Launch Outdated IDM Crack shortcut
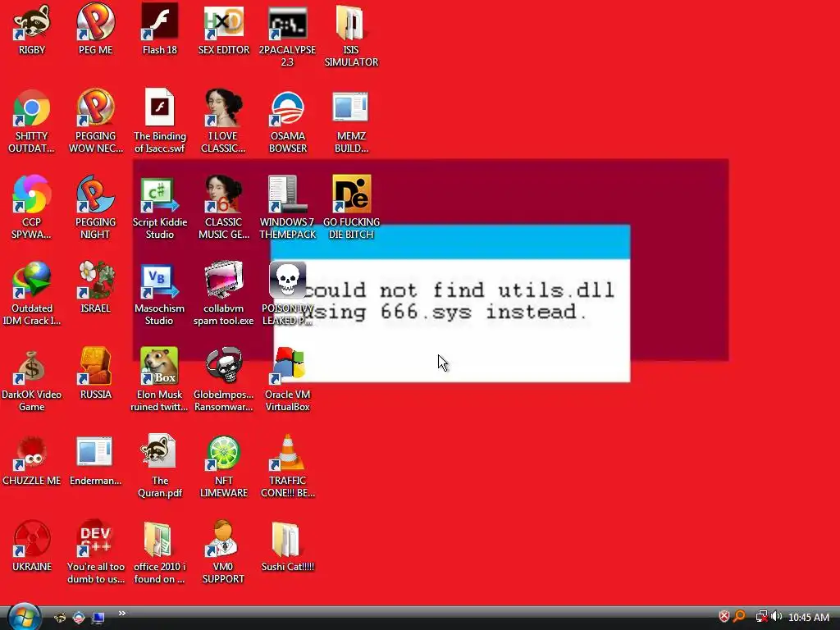 pyautogui.click(x=32, y=281)
